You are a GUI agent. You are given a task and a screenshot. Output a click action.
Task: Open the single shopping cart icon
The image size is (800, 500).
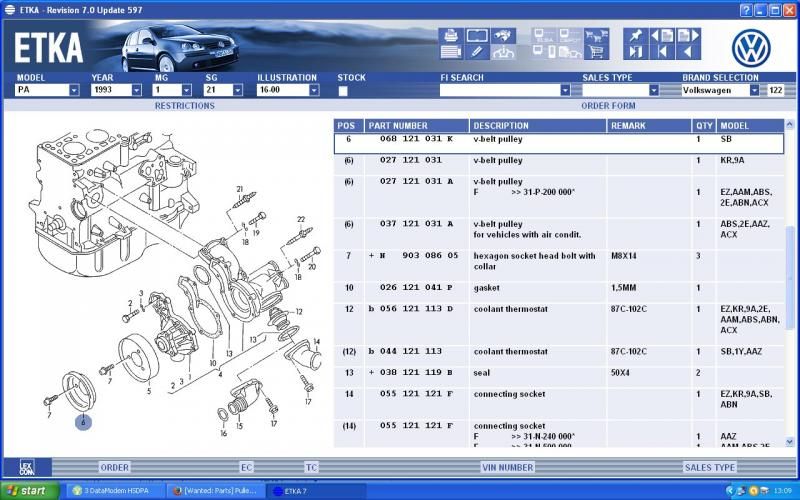click(596, 52)
